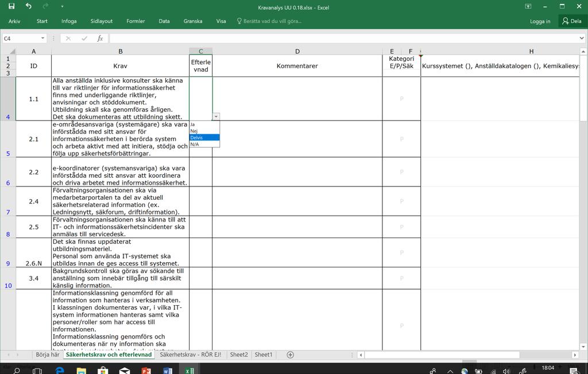Switch to the Start ribbon tab

pos(42,21)
